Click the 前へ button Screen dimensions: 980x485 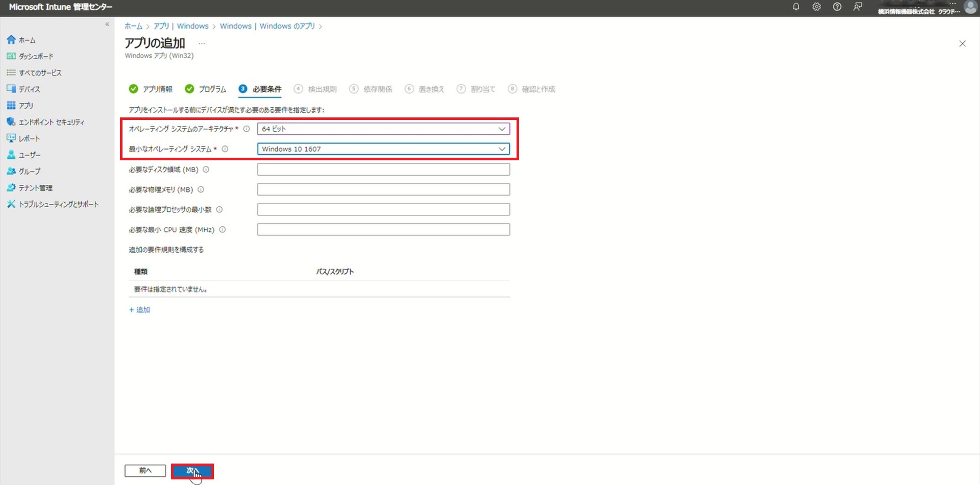[145, 471]
